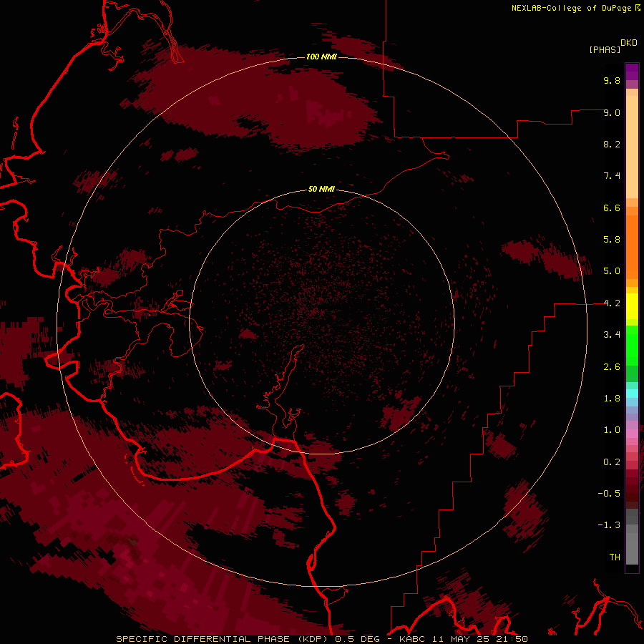This screenshot has height=644, width=644.
Task: Click the yellow segment of the color bar
Action: [632, 306]
